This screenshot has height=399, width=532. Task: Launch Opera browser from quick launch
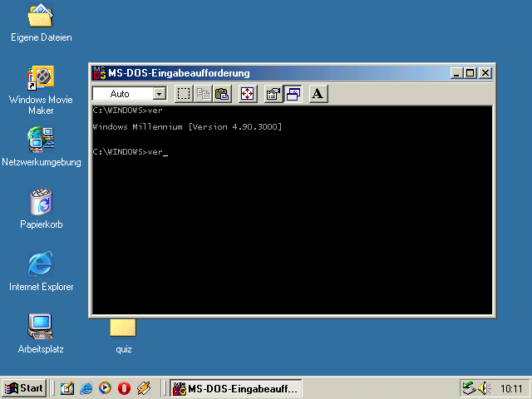[124, 388]
